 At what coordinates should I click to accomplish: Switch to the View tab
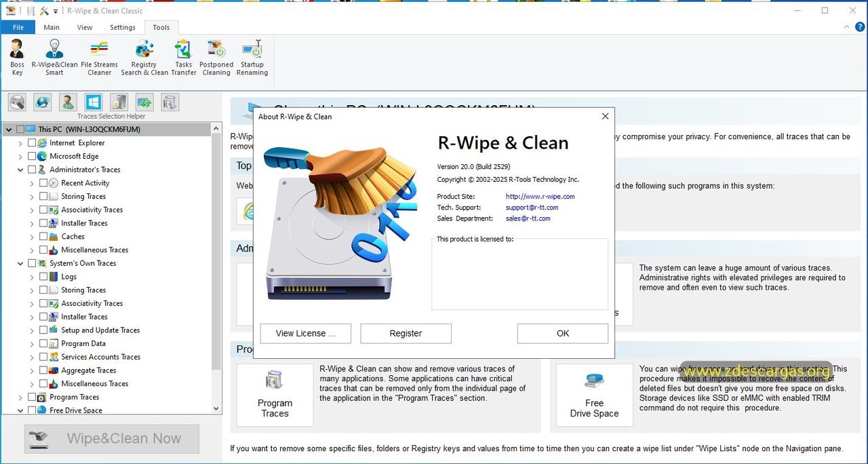(85, 27)
